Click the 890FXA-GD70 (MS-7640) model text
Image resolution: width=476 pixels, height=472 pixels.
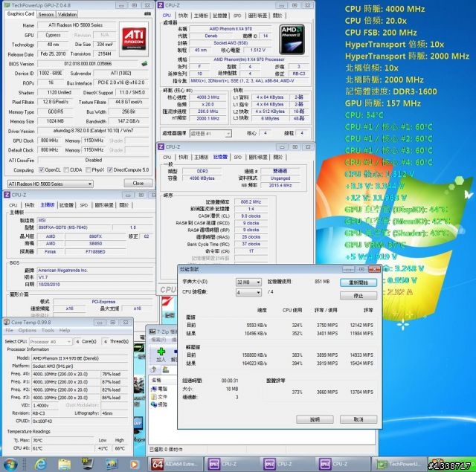[x=62, y=227]
